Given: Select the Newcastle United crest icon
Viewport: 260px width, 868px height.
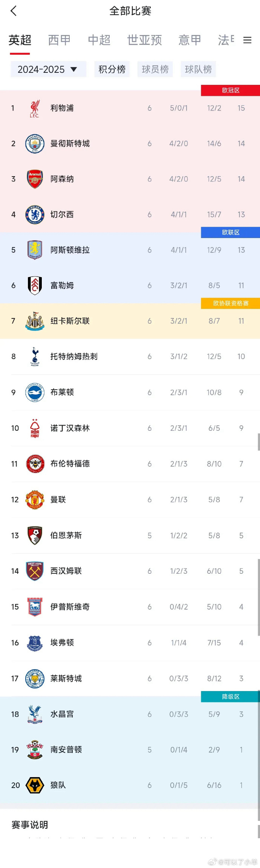Looking at the screenshot, I should coord(35,321).
